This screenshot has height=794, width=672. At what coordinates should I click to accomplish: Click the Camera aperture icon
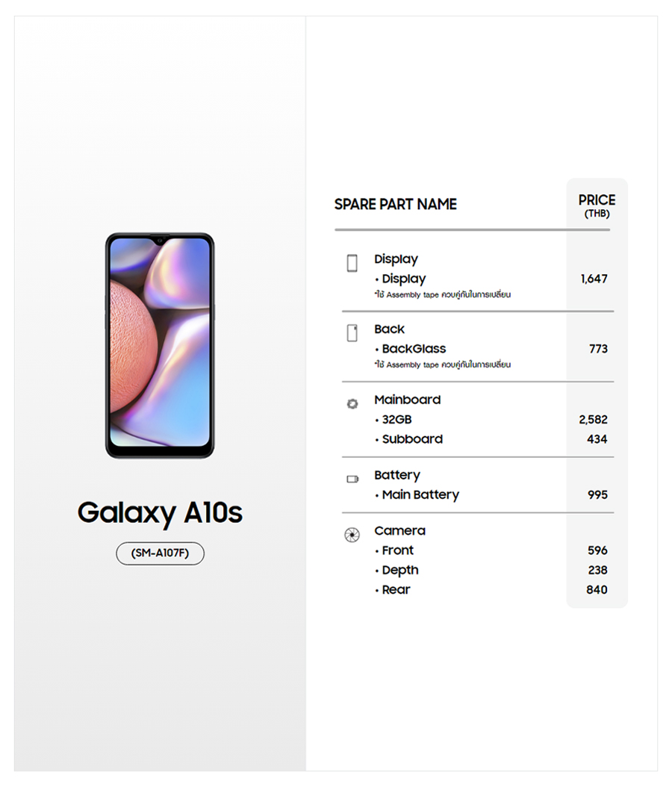click(x=352, y=535)
